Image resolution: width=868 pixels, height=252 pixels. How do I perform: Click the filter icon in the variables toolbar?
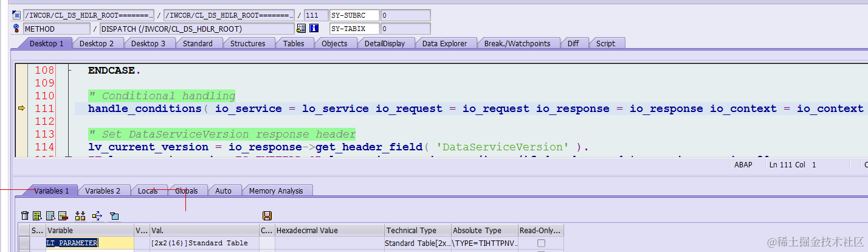point(114,215)
